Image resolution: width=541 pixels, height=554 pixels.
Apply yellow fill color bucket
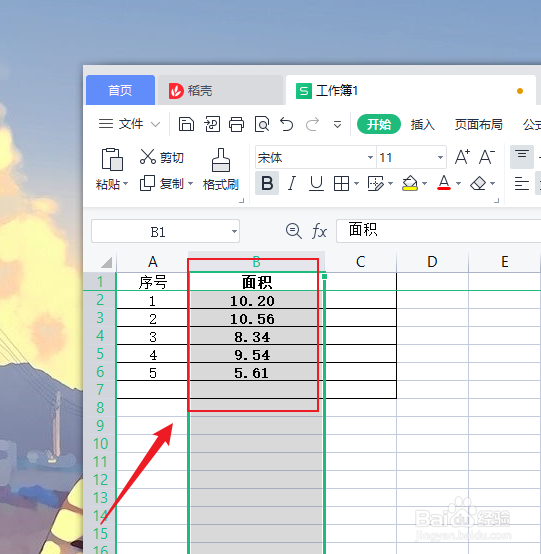coord(410,183)
